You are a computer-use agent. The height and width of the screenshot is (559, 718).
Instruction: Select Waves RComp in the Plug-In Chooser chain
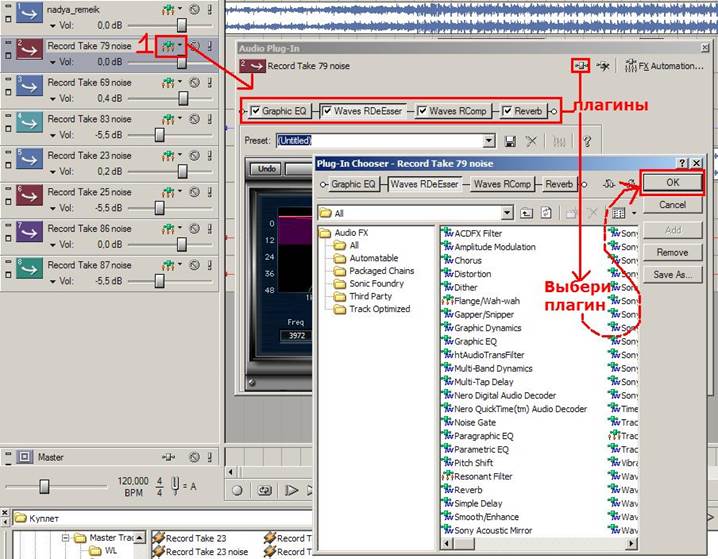502,184
